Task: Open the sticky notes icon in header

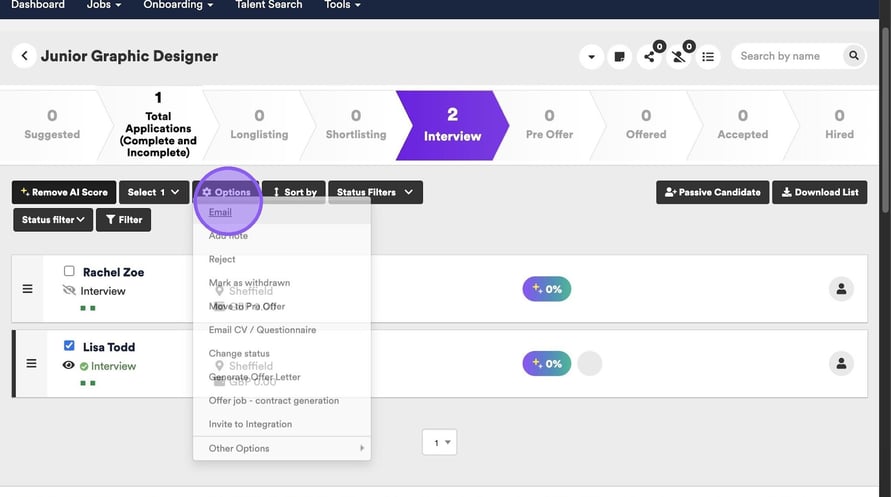Action: [x=620, y=57]
